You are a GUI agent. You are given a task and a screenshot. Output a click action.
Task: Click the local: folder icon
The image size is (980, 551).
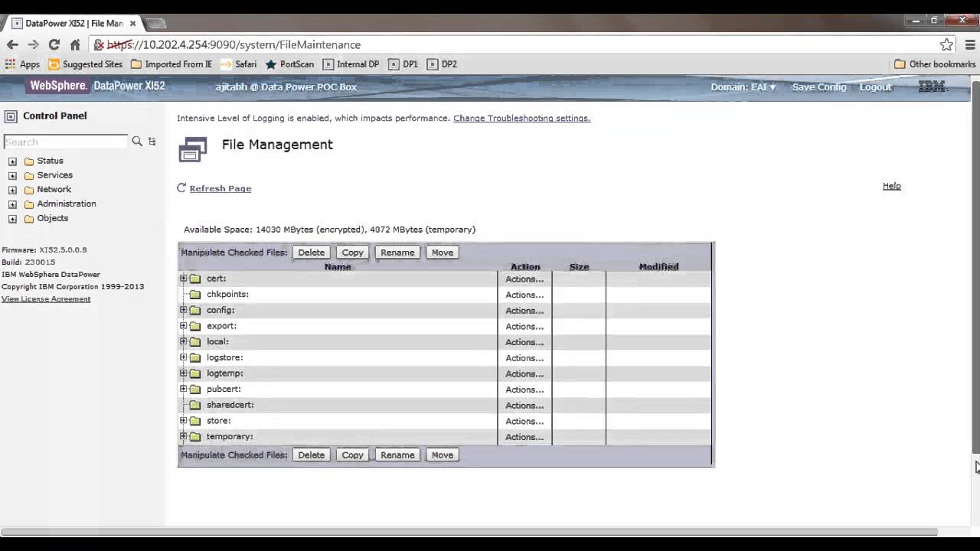pos(195,341)
